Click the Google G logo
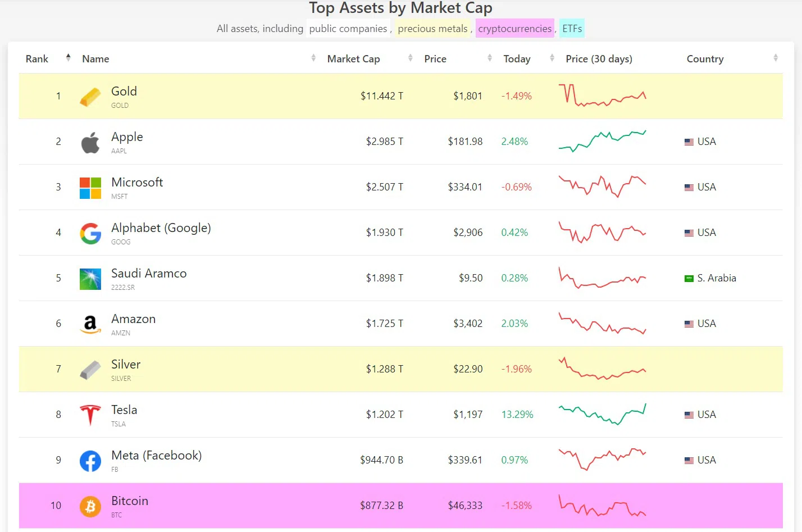The width and height of the screenshot is (802, 532). (x=90, y=234)
